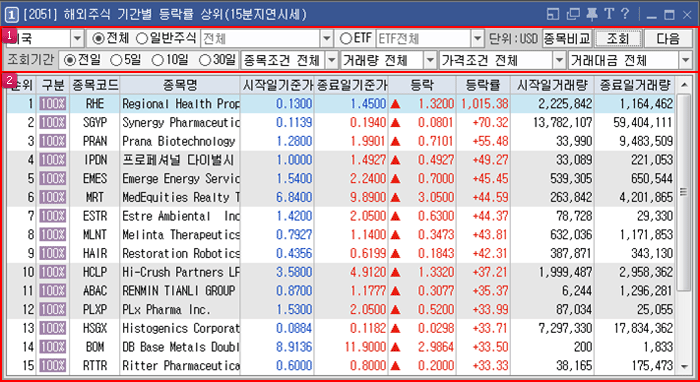Select the 전일 period radio button

tap(70, 60)
